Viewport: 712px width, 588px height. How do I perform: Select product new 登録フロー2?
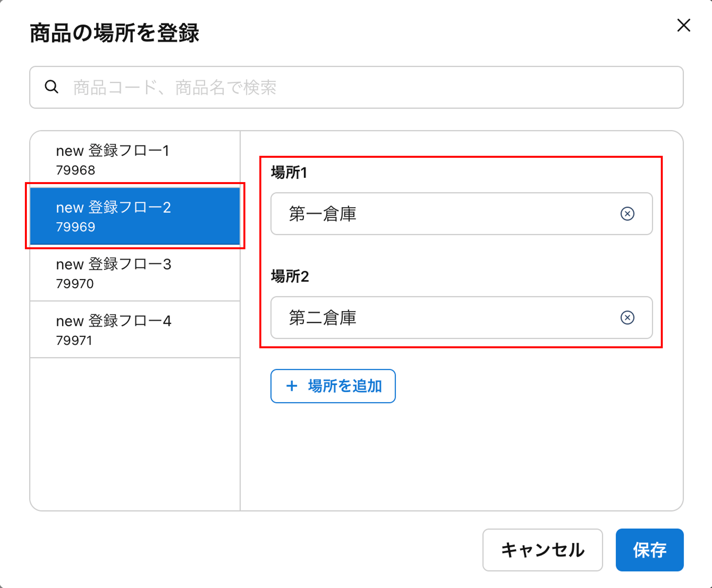pos(135,216)
